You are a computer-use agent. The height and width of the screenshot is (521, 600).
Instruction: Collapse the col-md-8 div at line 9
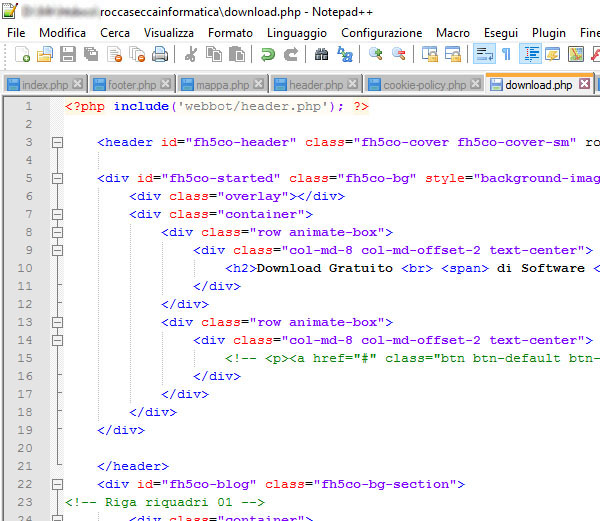coord(57,251)
